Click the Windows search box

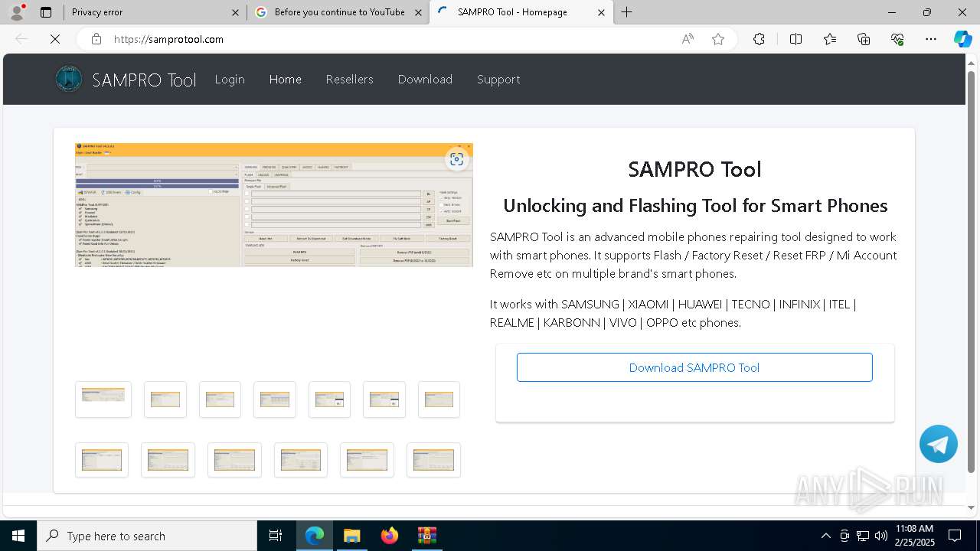(x=147, y=536)
